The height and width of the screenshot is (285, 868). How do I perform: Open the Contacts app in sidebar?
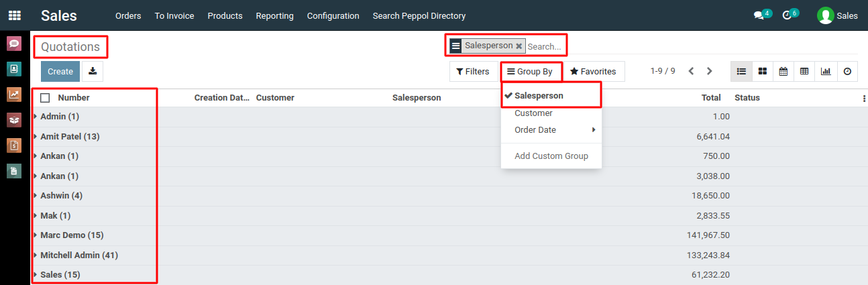coord(14,68)
